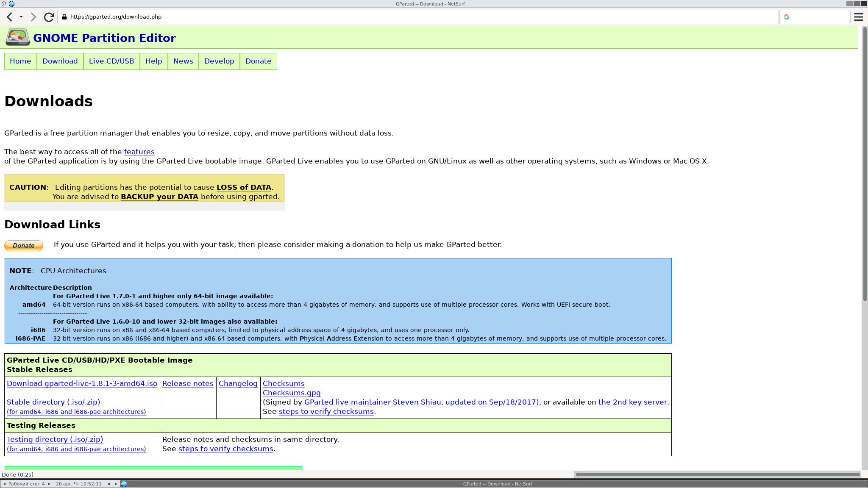Open the News nav tab
This screenshot has width=868, height=488.
tap(183, 61)
